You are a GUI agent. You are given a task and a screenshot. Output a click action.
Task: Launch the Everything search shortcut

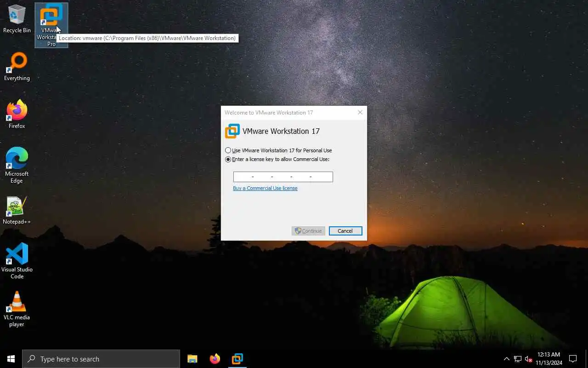point(17,67)
